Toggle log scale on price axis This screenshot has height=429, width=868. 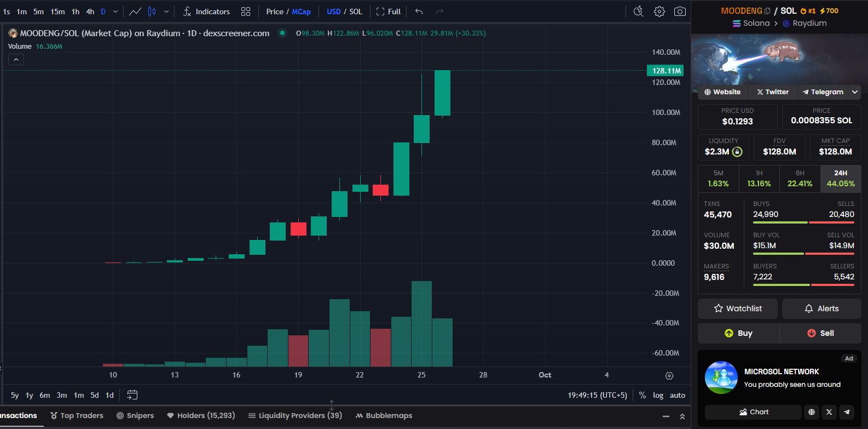(658, 395)
